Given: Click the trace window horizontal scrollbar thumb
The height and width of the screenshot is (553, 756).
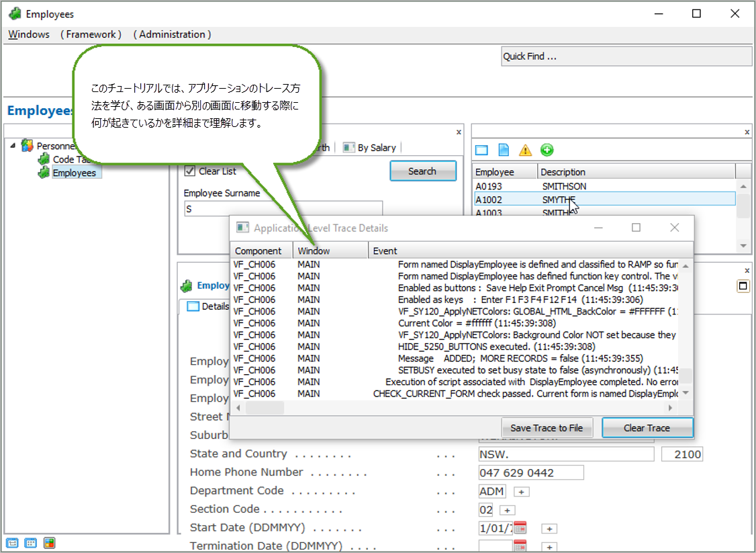Looking at the screenshot, I should point(265,408).
